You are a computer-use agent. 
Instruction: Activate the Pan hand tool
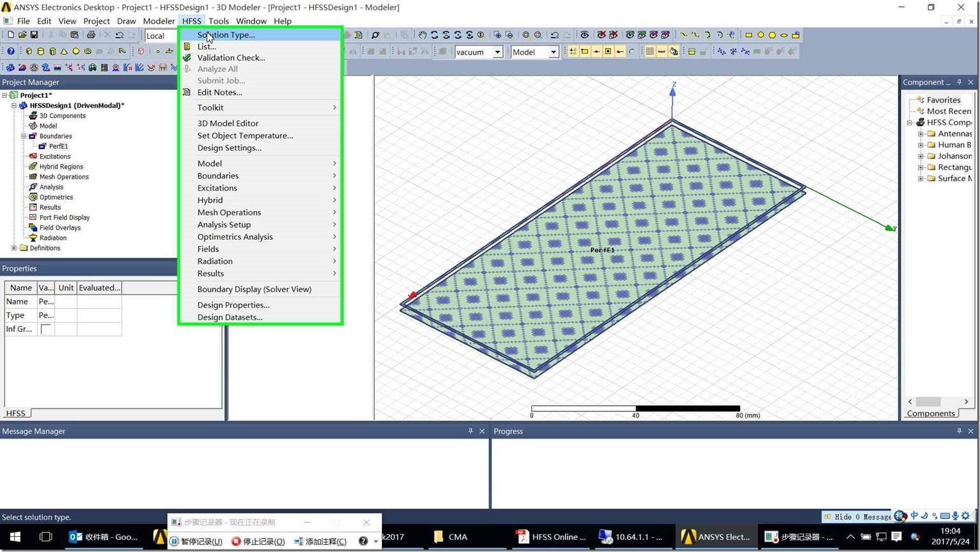(x=423, y=35)
